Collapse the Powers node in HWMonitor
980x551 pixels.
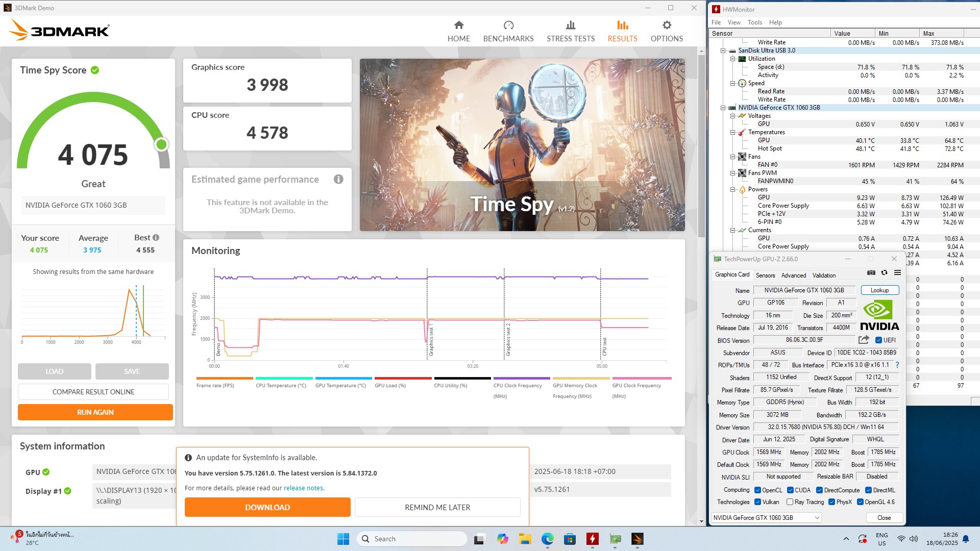coord(733,189)
